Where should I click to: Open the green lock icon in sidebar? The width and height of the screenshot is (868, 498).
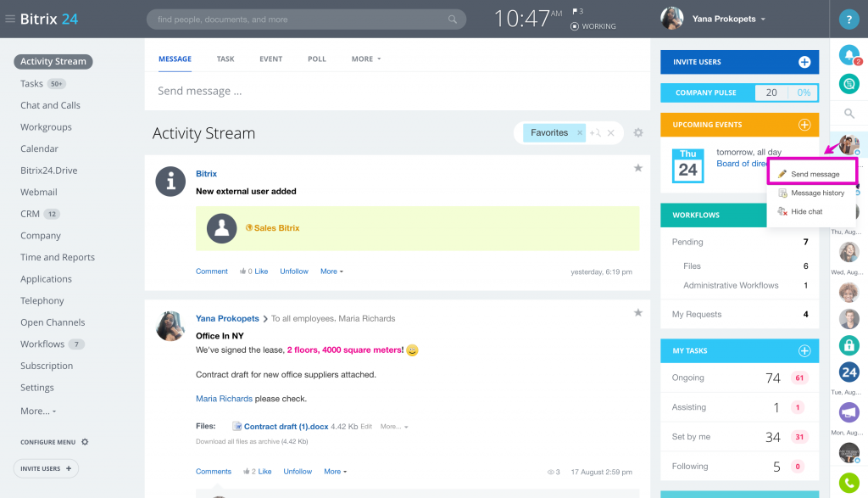click(849, 345)
